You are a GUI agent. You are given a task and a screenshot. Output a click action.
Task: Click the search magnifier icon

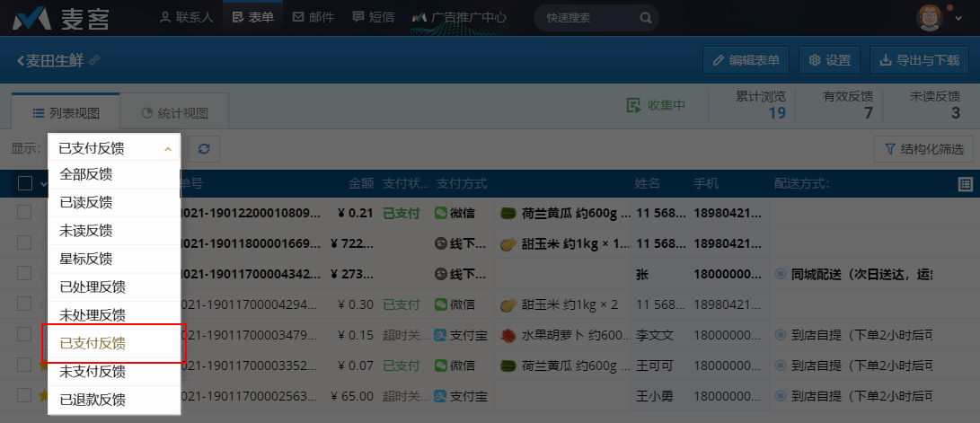pos(645,17)
